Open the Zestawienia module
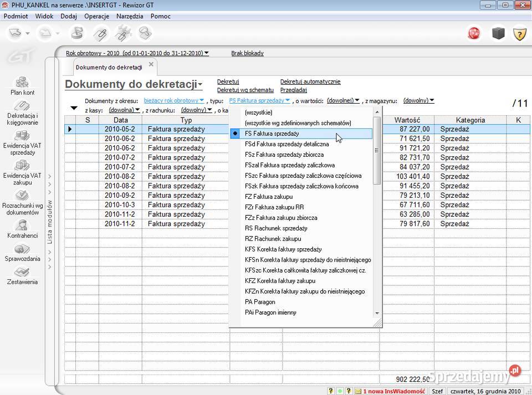This screenshot has width=532, height=395. [22, 277]
